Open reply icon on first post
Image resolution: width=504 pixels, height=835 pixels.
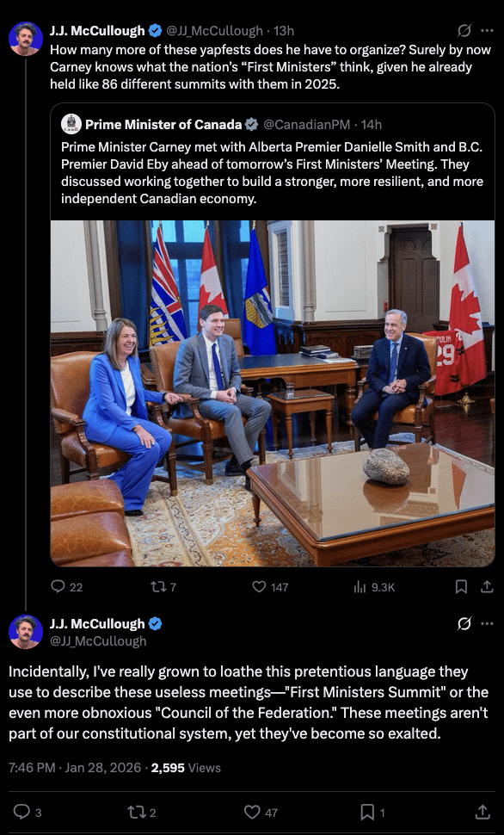point(58,587)
